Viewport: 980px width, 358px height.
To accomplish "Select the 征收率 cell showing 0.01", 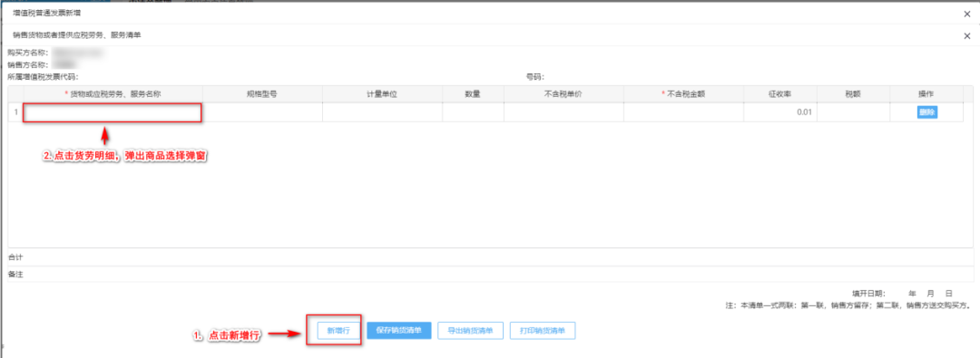I will pos(780,112).
